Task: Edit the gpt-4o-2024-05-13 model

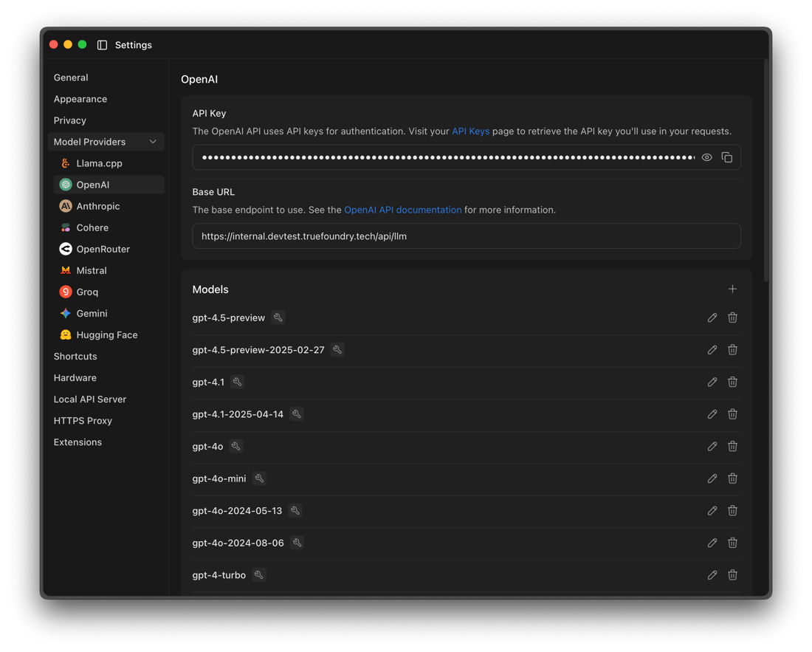Action: coord(712,511)
